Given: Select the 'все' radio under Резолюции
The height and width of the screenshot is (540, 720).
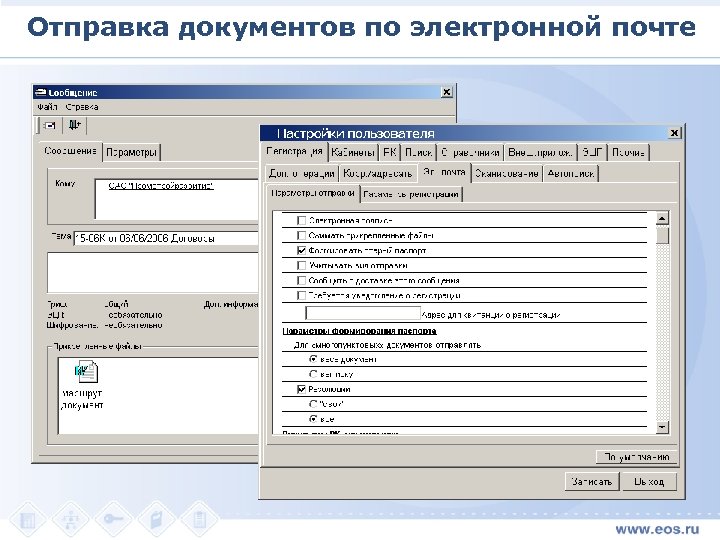Looking at the screenshot, I should [x=314, y=419].
